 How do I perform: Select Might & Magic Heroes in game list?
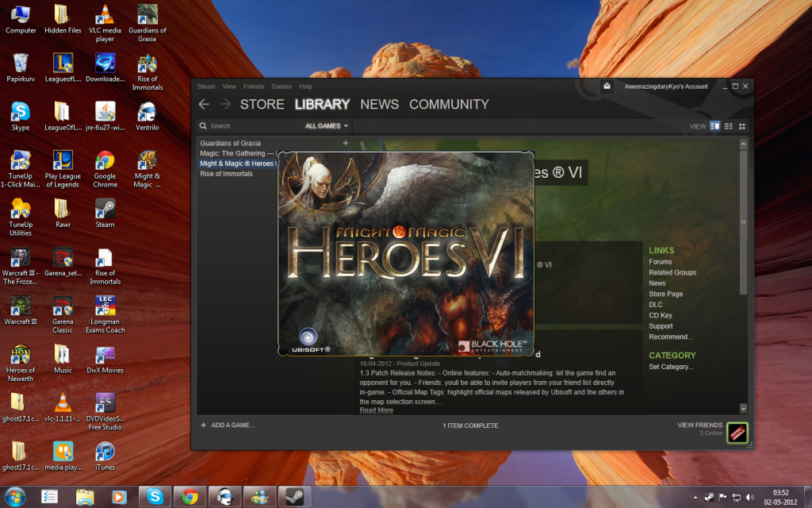click(237, 164)
